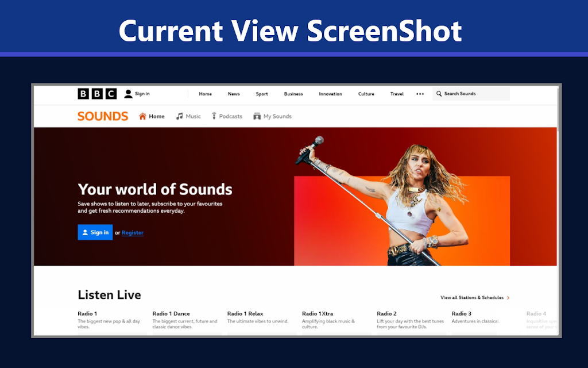The width and height of the screenshot is (588, 368).
Task: Click the Podcasts microphone icon
Action: pos(214,116)
